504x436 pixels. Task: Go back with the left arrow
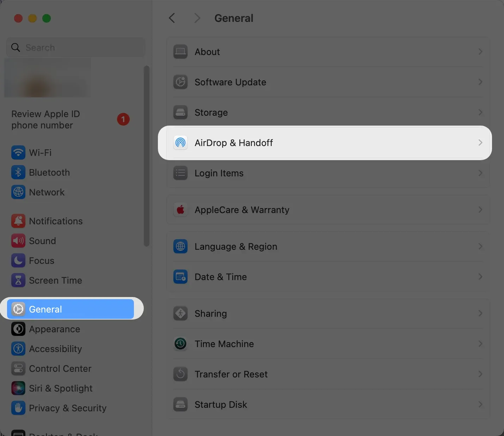[172, 18]
